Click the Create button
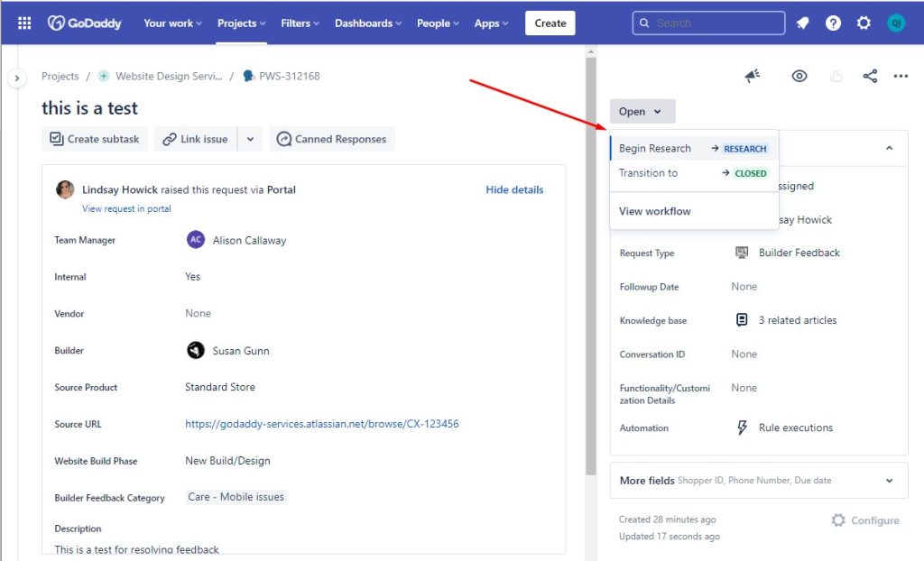This screenshot has height=561, width=924. [550, 23]
